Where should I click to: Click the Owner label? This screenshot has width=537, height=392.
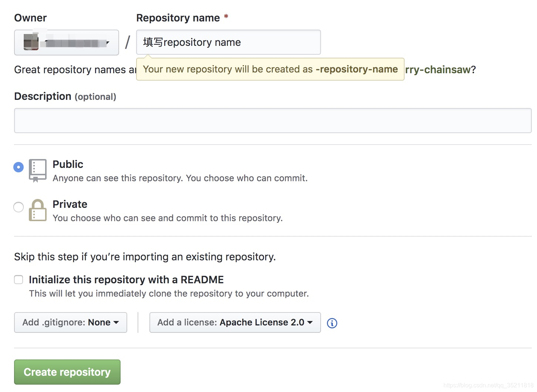30,18
